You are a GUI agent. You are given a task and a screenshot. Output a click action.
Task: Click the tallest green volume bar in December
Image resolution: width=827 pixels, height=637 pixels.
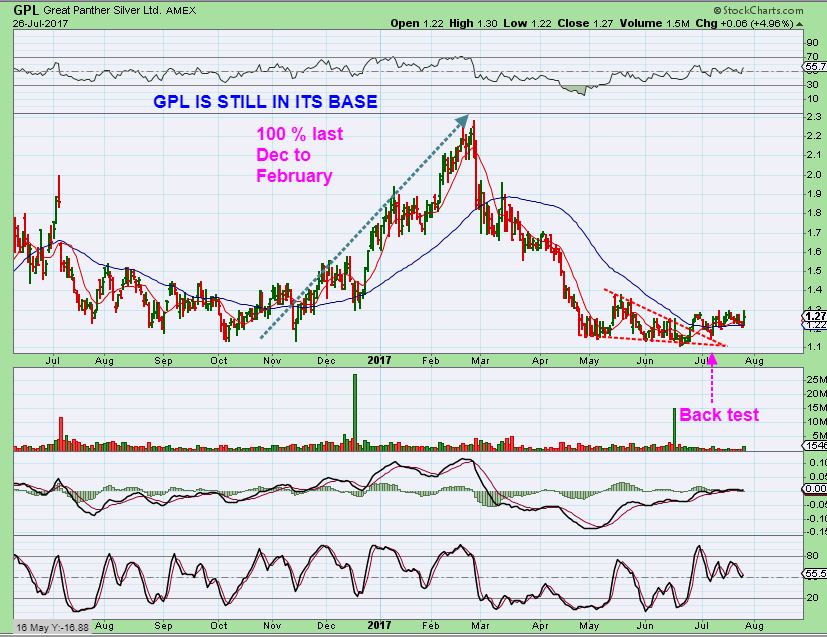[355, 412]
